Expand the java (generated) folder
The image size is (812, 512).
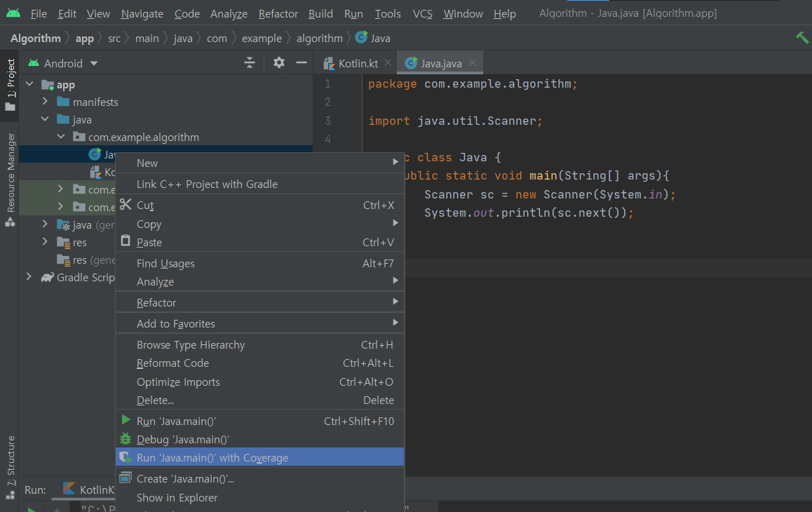(x=45, y=224)
